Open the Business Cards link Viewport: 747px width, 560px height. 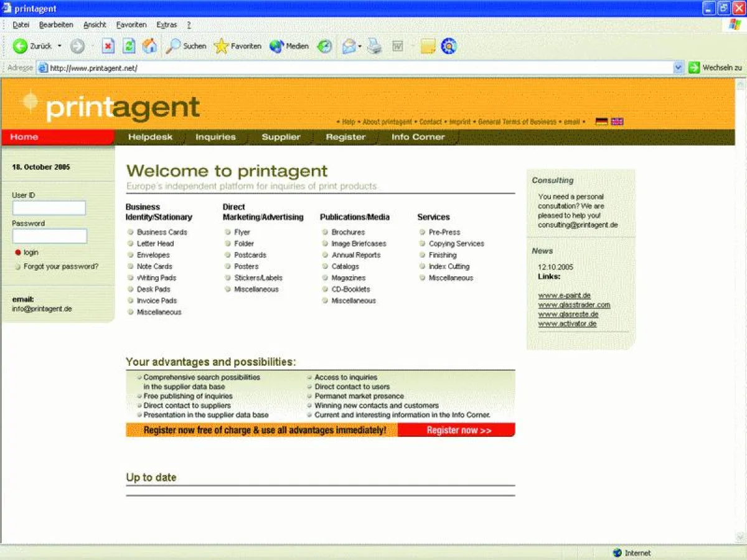162,232
